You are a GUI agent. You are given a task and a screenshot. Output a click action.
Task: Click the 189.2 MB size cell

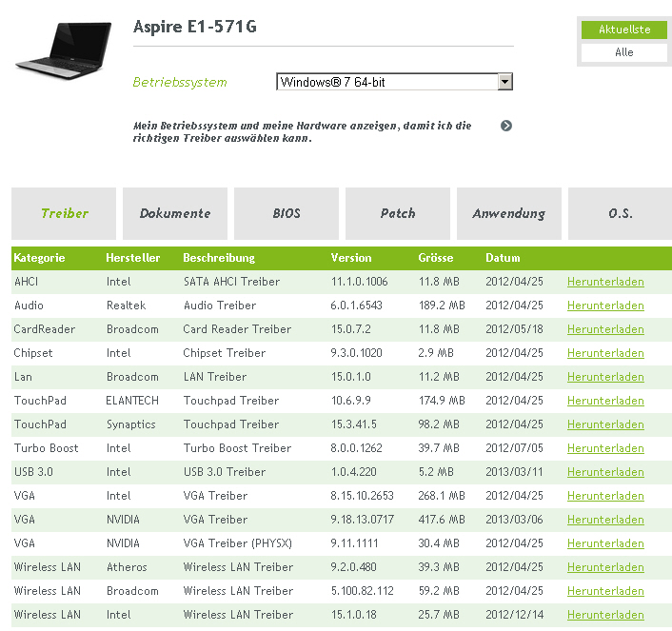[x=442, y=306]
